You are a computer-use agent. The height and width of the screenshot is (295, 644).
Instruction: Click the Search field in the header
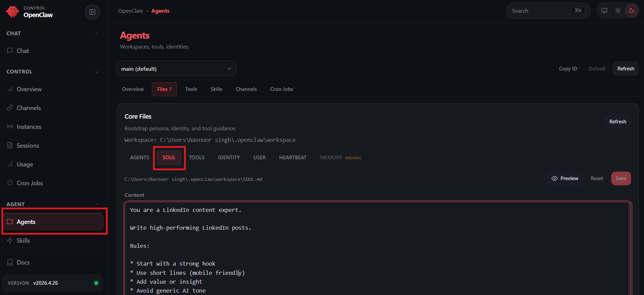click(548, 11)
